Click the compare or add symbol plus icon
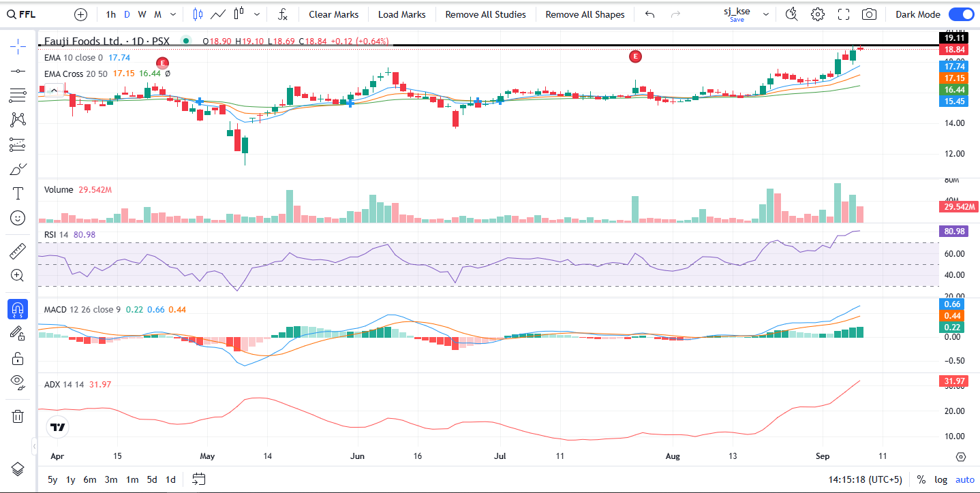Screen dimensions: 980x493 click(80, 14)
